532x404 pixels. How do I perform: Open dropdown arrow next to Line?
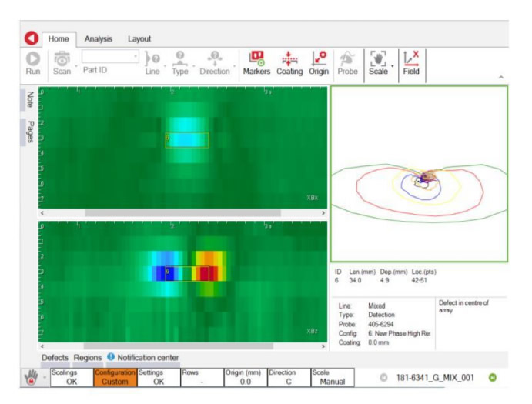(166, 66)
